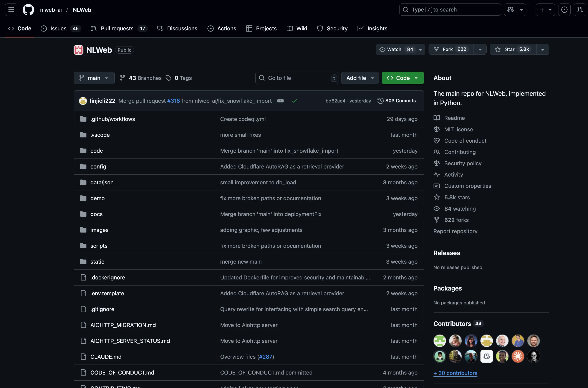Open the CLAUDE.md file
The image size is (588, 388).
click(x=106, y=357)
